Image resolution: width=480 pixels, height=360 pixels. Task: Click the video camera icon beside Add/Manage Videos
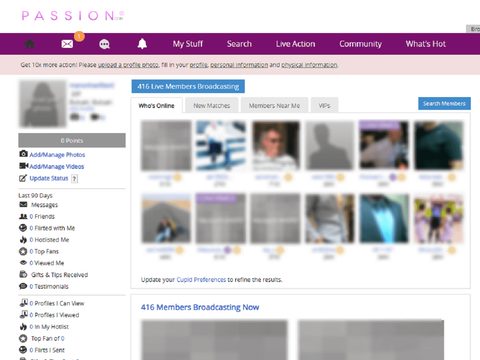click(23, 166)
